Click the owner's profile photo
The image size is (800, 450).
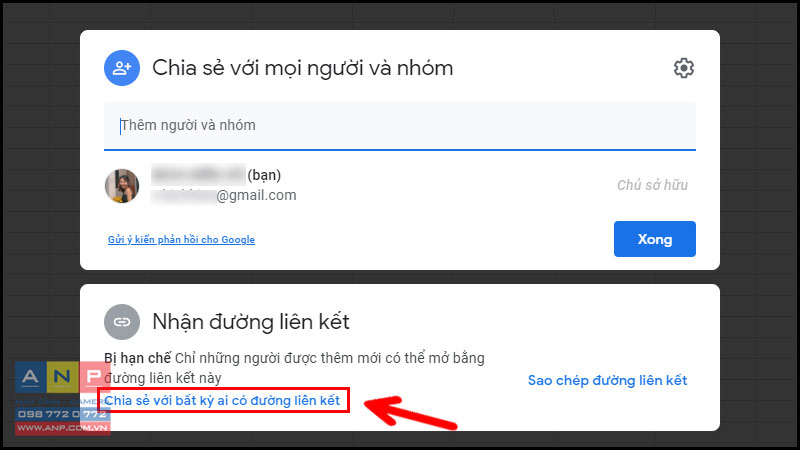click(x=122, y=186)
